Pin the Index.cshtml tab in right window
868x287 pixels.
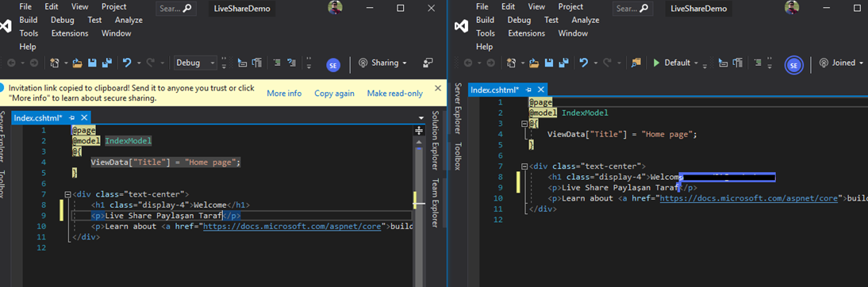pos(528,89)
